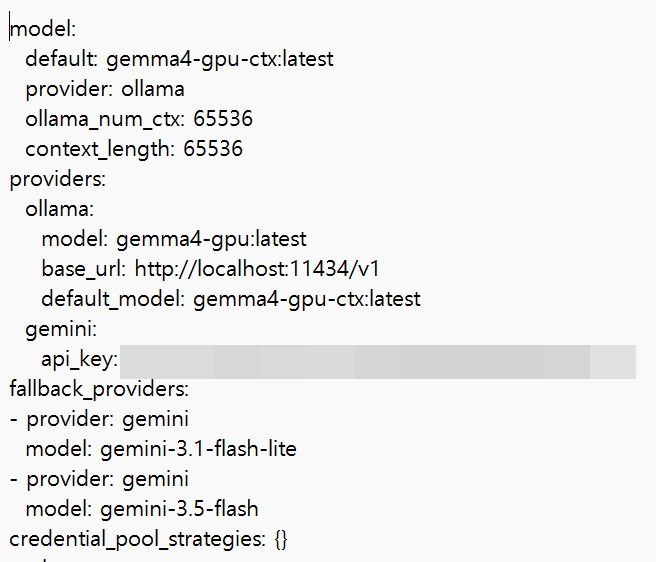Click the 'ollama:' section key
This screenshot has width=656, height=562.
coord(59,209)
